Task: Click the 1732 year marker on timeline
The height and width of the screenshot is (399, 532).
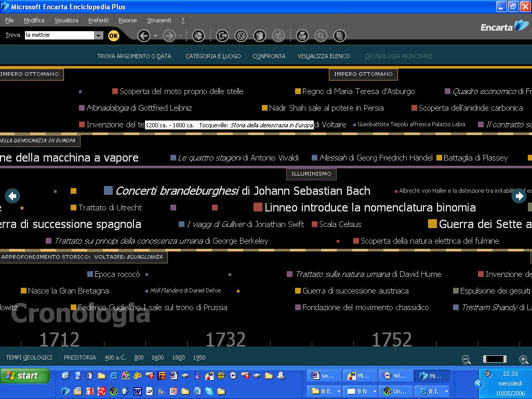Action: coord(225,339)
